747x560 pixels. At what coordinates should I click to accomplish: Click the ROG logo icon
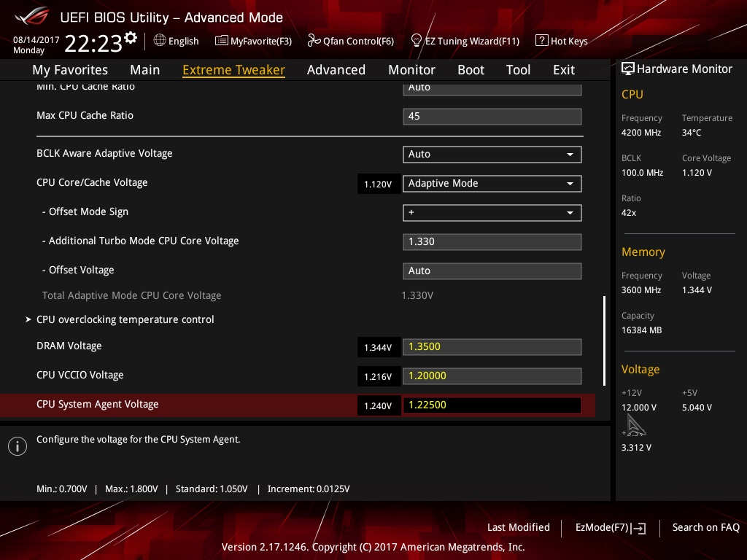pyautogui.click(x=31, y=16)
